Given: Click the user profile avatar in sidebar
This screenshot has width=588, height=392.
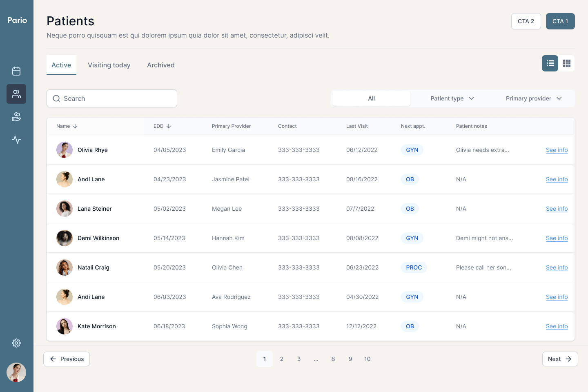Looking at the screenshot, I should click(x=16, y=372).
